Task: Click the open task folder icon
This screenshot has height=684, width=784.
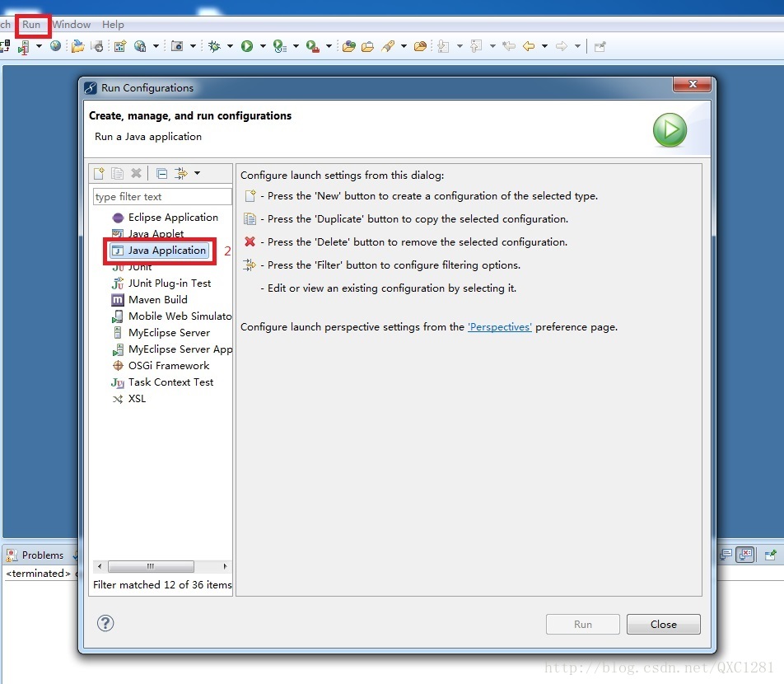Action: point(367,46)
